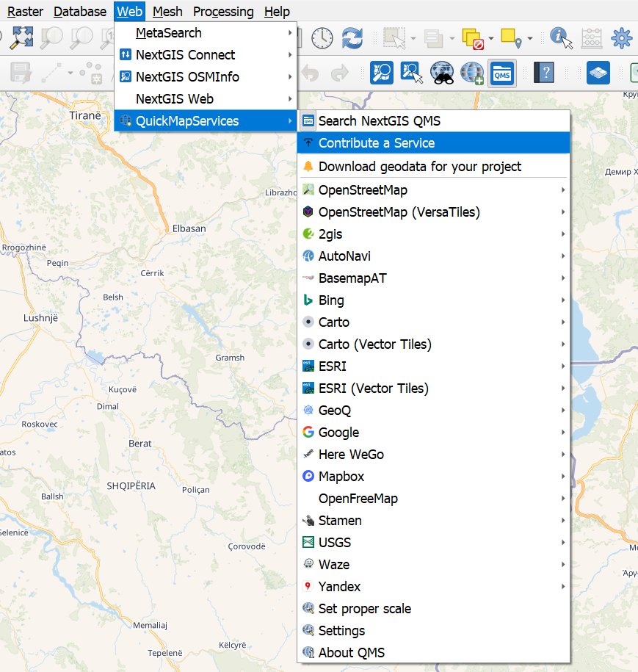Click Set proper scale
Image resolution: width=638 pixels, height=672 pixels.
pyautogui.click(x=434, y=609)
